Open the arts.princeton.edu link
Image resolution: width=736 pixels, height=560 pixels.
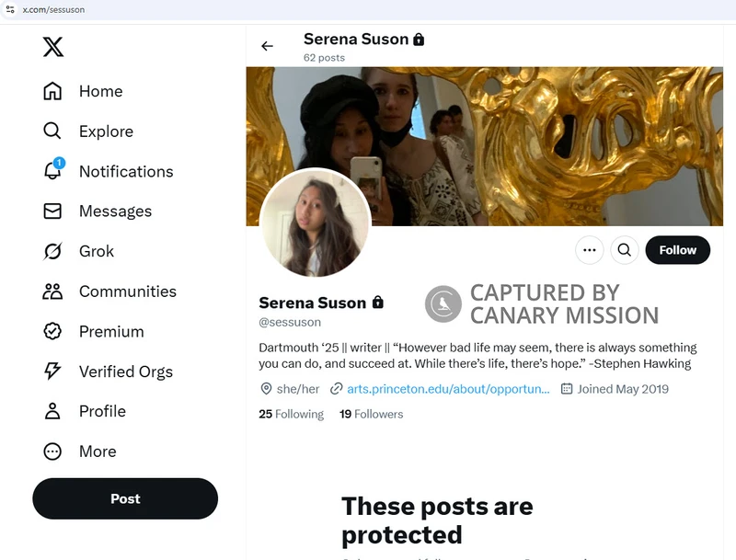[448, 389]
